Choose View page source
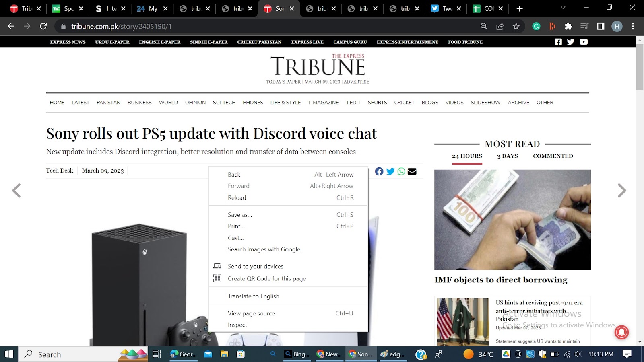This screenshot has width=644, height=362. coord(289,313)
